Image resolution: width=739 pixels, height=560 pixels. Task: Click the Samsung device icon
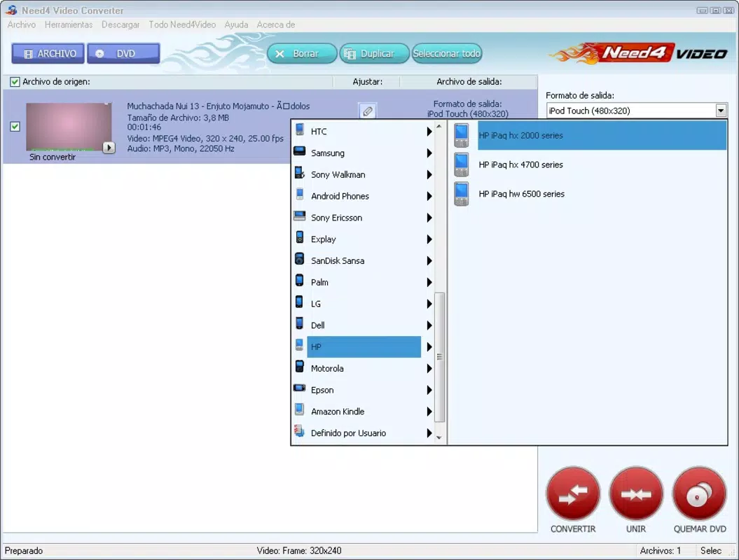pyautogui.click(x=300, y=152)
